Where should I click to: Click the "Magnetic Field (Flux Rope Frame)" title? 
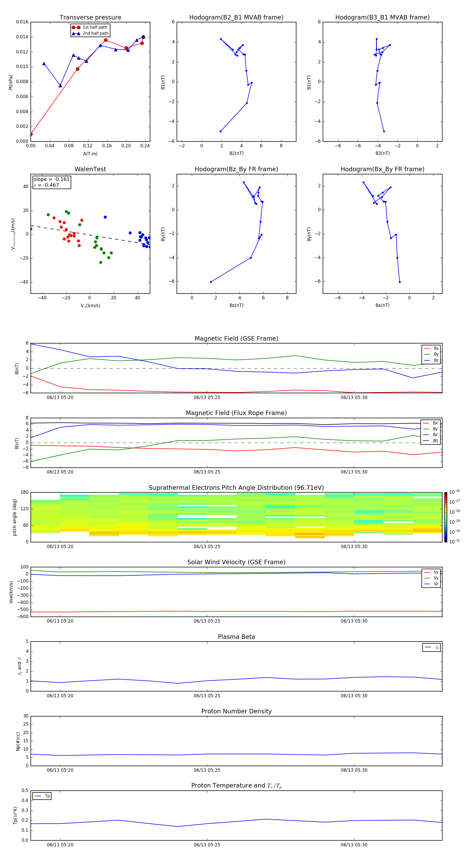click(x=236, y=413)
